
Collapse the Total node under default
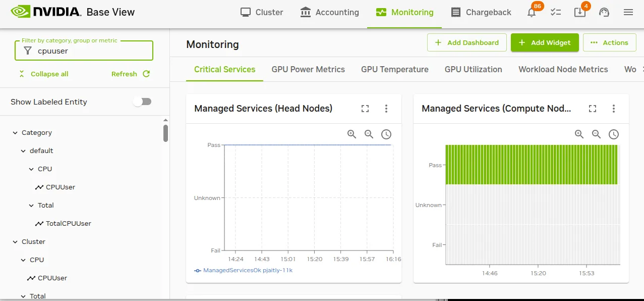point(31,205)
